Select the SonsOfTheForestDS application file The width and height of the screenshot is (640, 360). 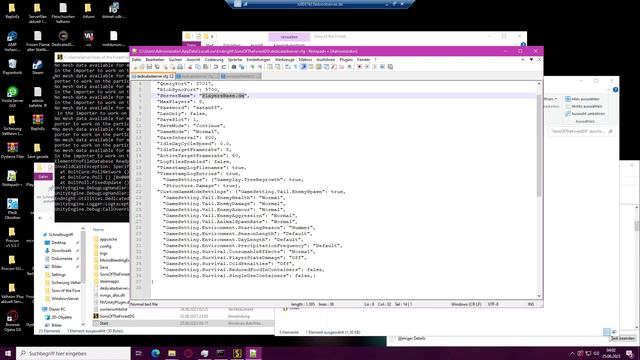pos(116,316)
